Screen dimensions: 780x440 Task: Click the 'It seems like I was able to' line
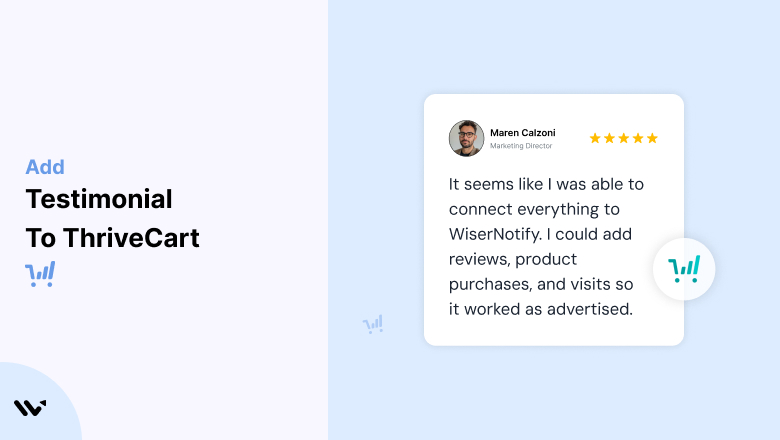(546, 184)
